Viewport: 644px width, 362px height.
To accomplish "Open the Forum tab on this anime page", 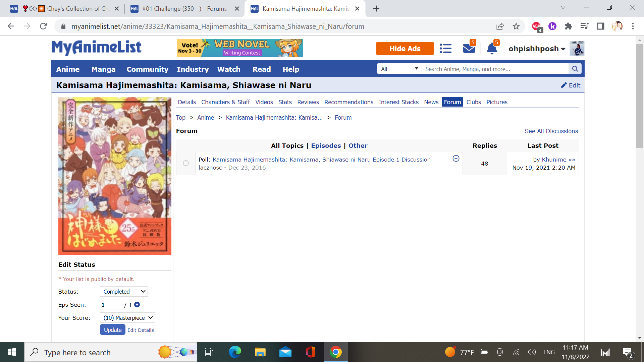I will tap(452, 102).
